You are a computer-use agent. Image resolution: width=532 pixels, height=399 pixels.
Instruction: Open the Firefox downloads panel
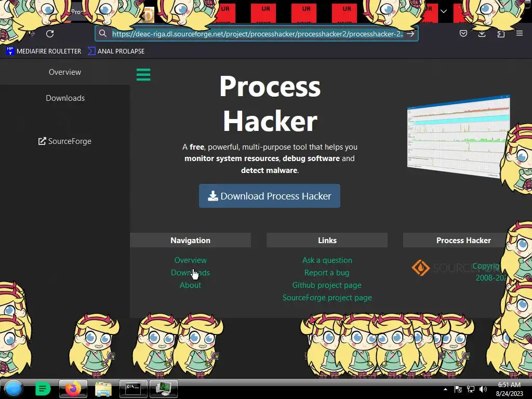pyautogui.click(x=482, y=34)
